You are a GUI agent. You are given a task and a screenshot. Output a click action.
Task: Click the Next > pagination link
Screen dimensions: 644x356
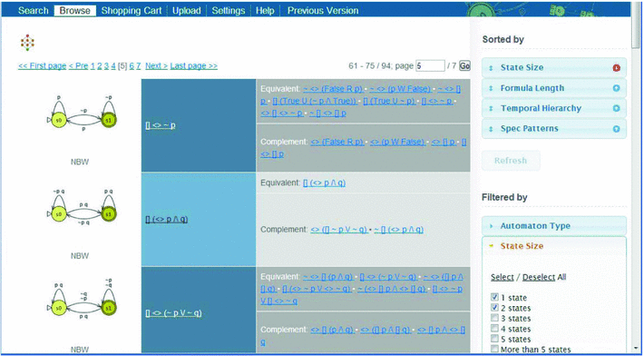tap(157, 65)
